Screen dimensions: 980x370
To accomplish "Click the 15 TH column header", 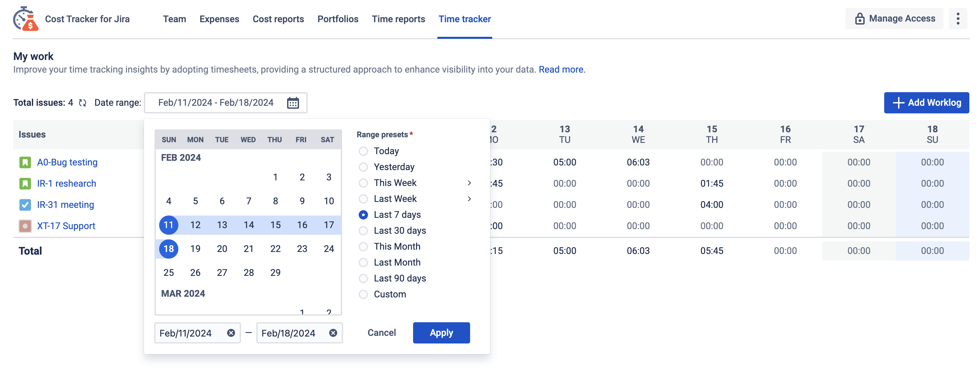I will (711, 134).
